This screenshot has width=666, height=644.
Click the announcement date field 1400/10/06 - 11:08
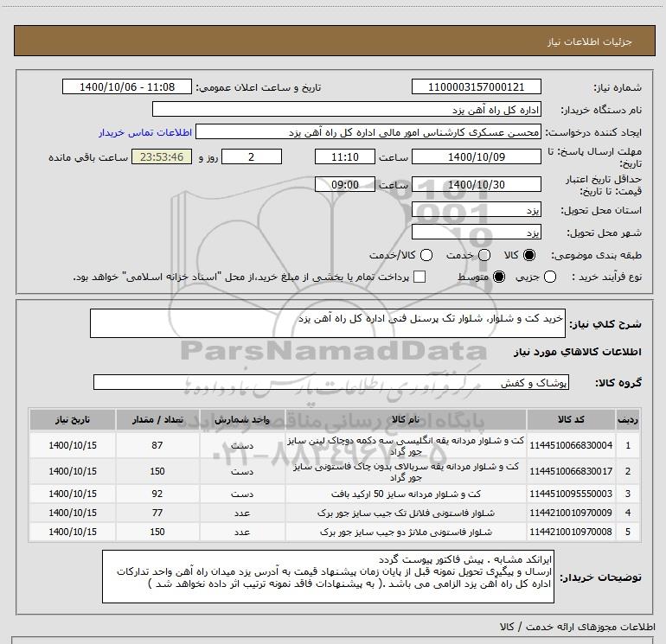click(127, 87)
